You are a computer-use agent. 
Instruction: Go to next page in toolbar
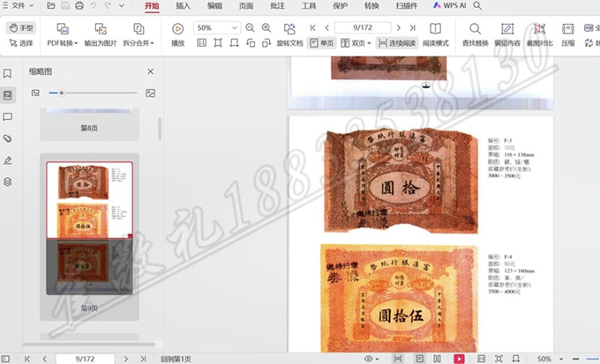(398, 27)
